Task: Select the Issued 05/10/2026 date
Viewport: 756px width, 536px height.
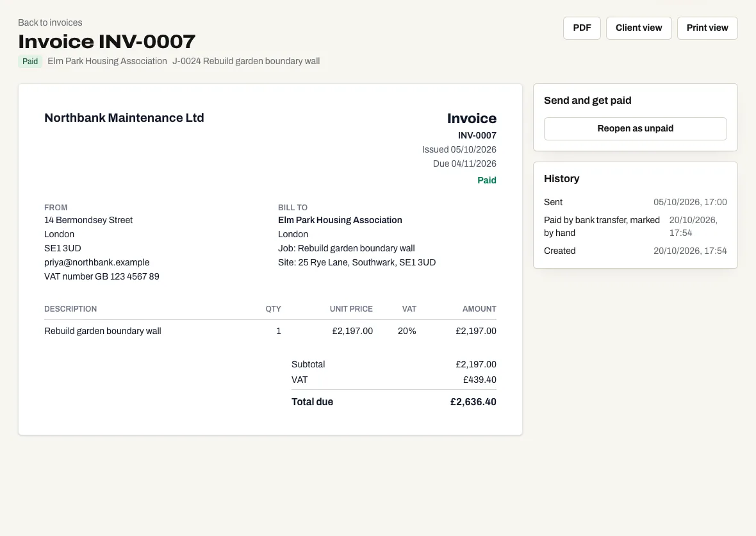Action: point(459,149)
